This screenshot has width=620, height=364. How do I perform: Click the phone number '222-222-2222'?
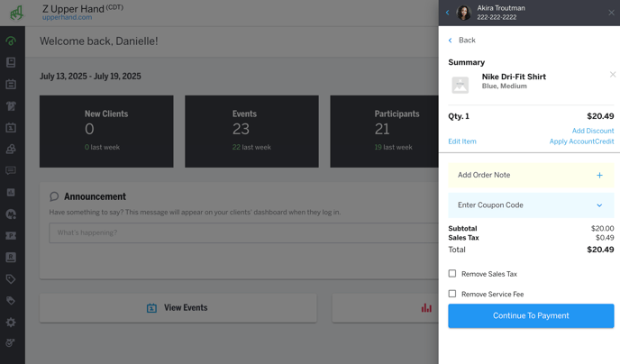click(x=497, y=17)
